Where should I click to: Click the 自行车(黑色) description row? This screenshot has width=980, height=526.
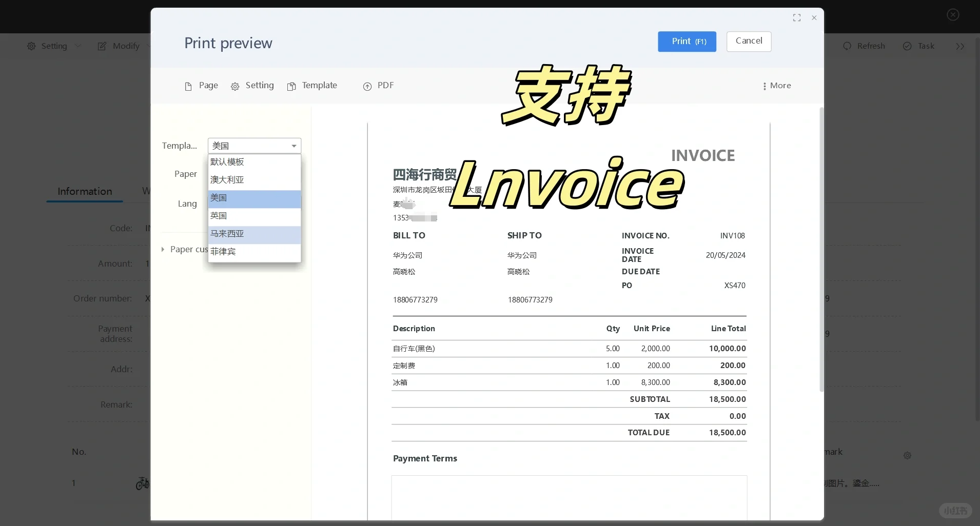[x=569, y=349]
